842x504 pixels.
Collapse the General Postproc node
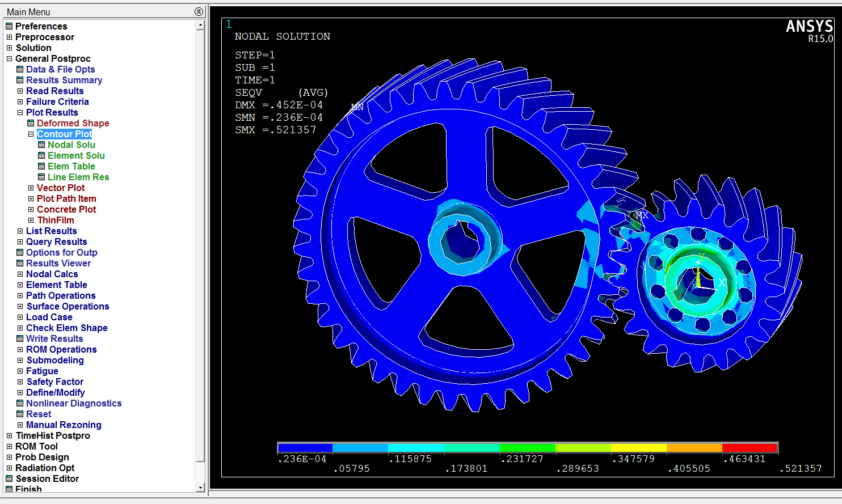click(9, 58)
